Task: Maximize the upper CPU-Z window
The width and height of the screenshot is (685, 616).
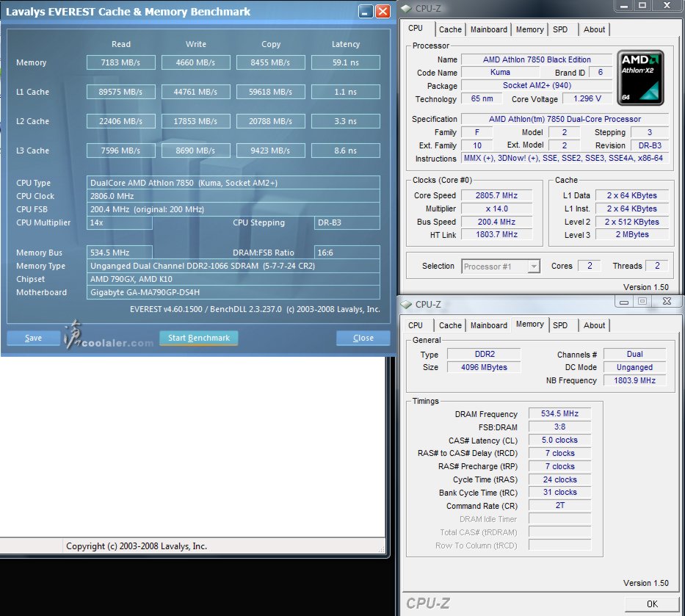Action: pyautogui.click(x=642, y=5)
